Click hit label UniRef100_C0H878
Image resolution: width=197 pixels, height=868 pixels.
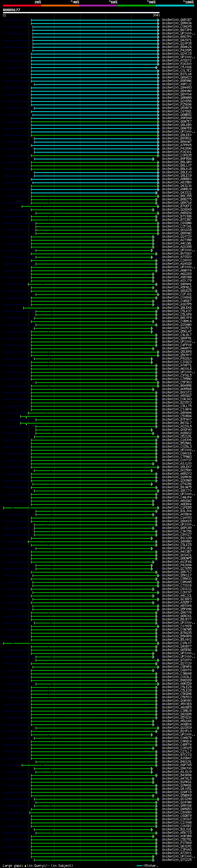[x=177, y=738]
